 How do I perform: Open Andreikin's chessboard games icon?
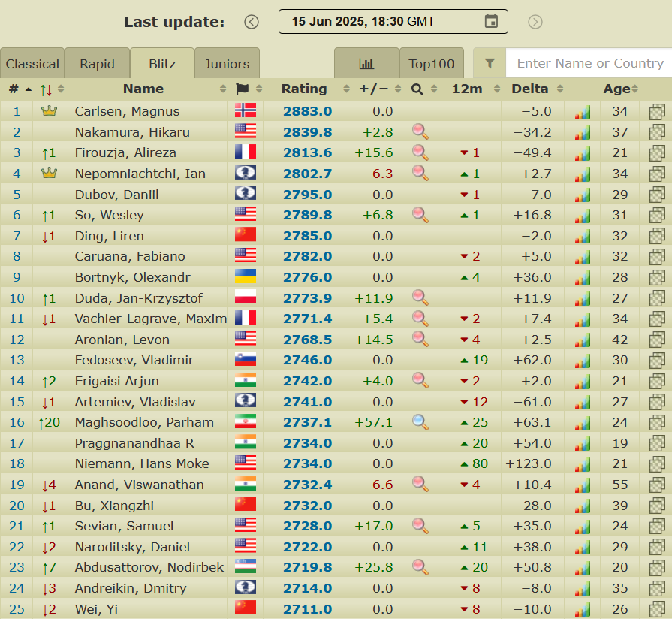tap(657, 589)
